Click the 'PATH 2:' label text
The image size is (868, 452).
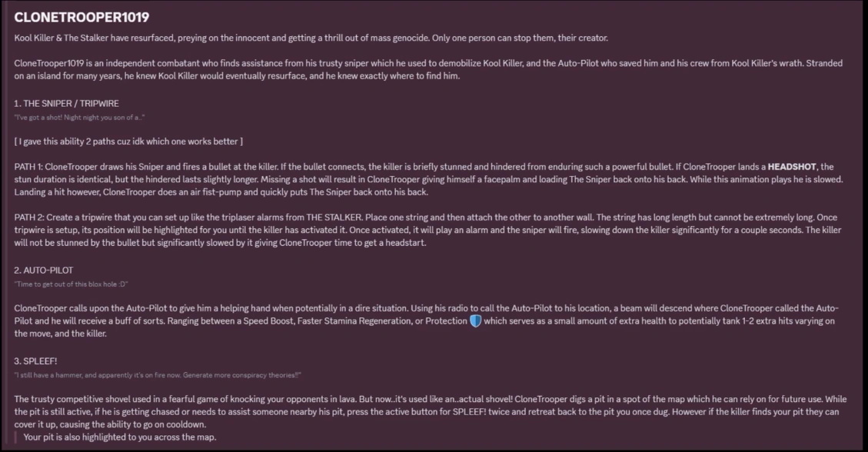pyautogui.click(x=28, y=218)
